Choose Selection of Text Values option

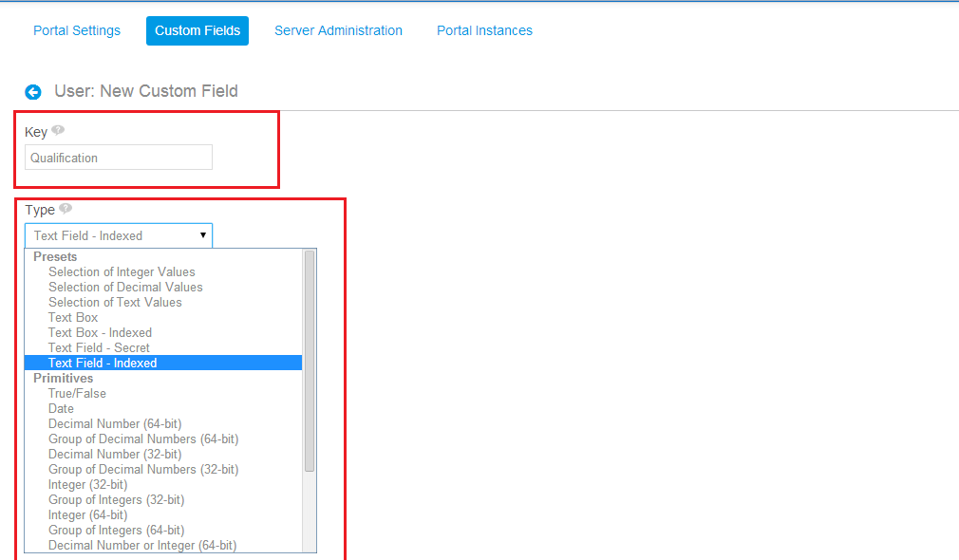(163, 303)
